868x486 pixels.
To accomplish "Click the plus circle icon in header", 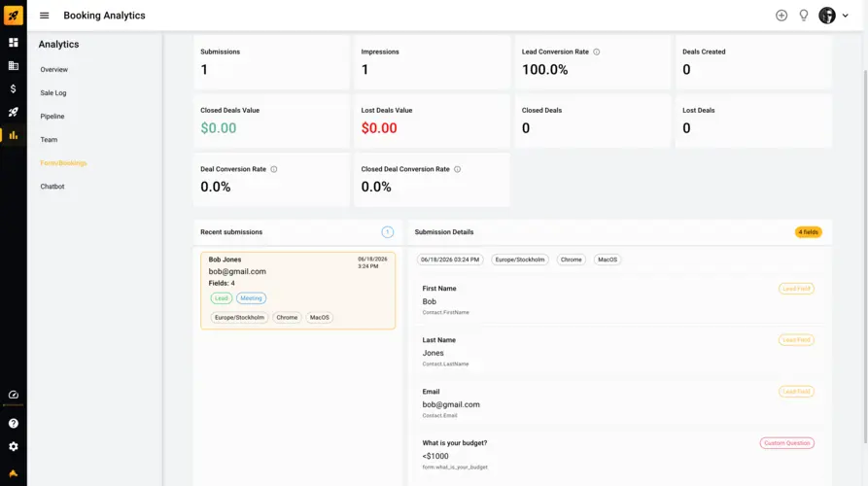I will click(781, 16).
